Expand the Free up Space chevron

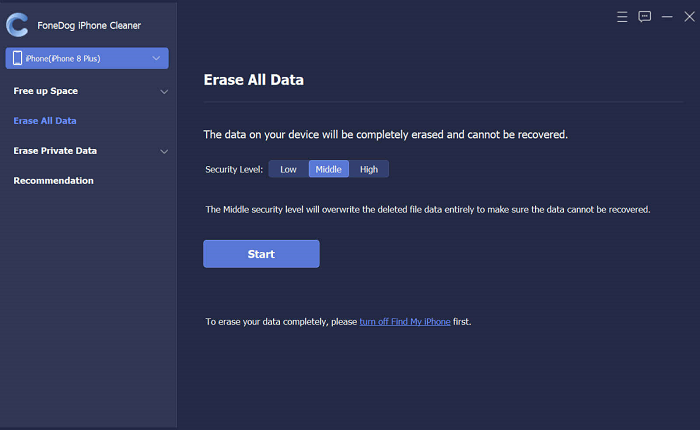click(164, 92)
